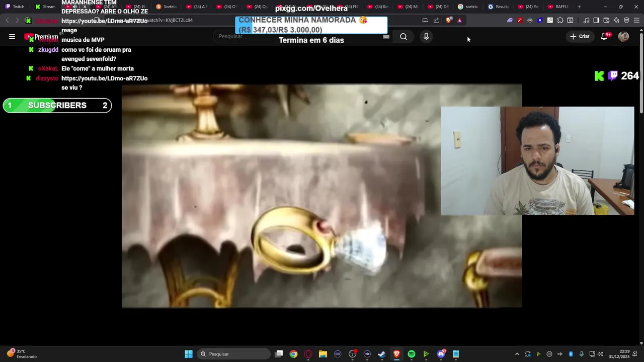644x362 pixels.
Task: Click the pixgg.com/Ovelhera text
Action: [x=311, y=8]
